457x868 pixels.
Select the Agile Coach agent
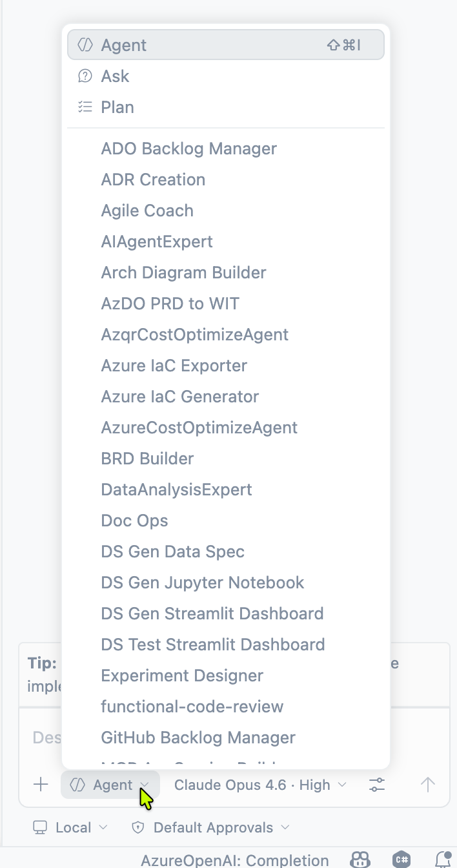coord(147,211)
